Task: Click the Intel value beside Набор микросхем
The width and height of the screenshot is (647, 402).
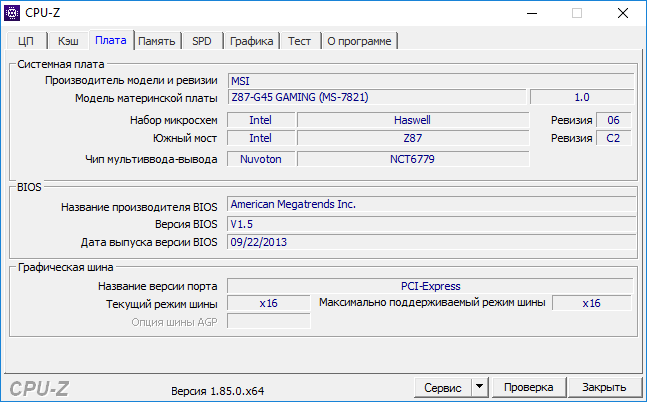Action: 261,120
